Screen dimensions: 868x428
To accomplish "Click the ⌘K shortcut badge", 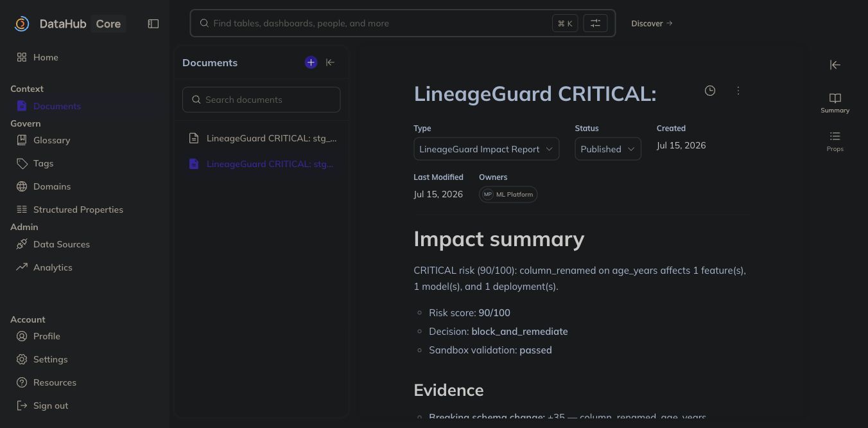I will point(565,23).
